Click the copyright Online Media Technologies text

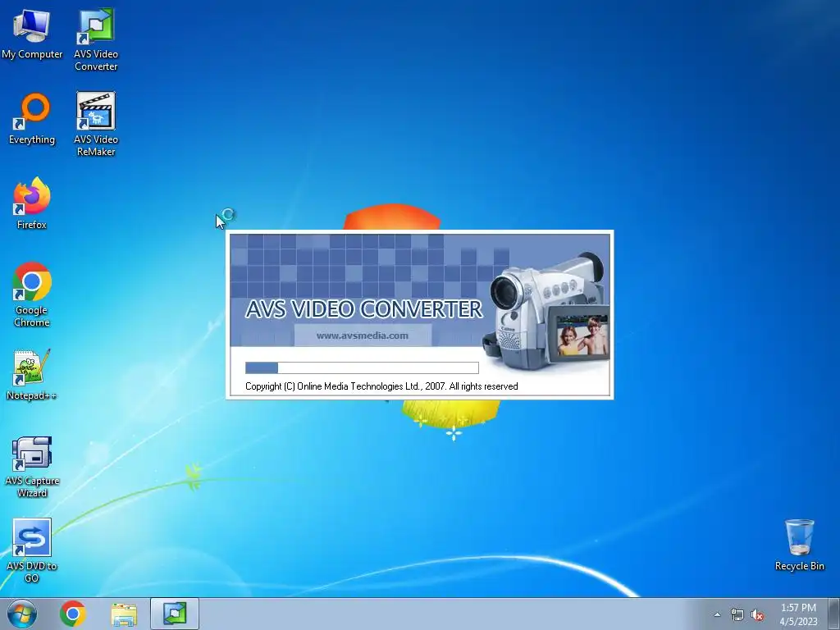pos(381,386)
